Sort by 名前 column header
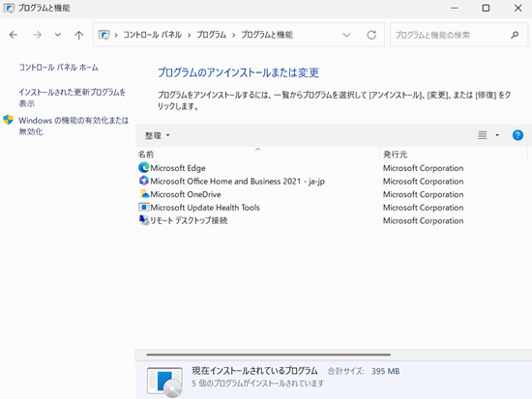The width and height of the screenshot is (532, 399). [146, 155]
